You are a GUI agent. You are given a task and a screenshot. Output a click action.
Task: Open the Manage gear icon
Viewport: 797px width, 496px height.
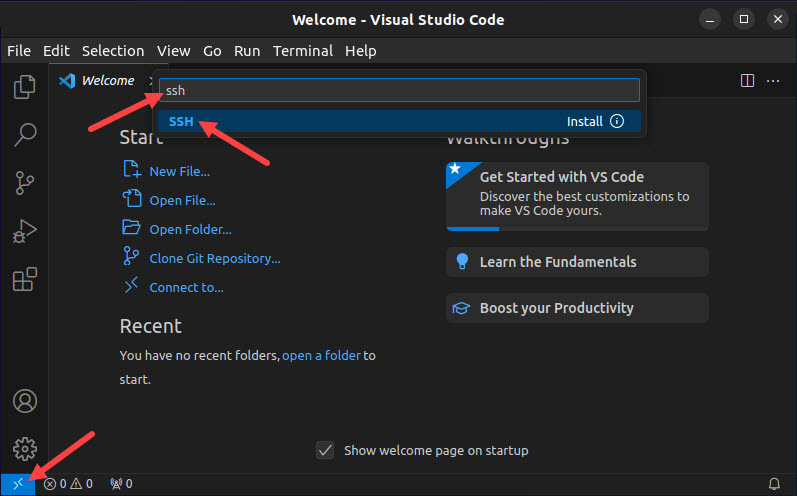24,449
